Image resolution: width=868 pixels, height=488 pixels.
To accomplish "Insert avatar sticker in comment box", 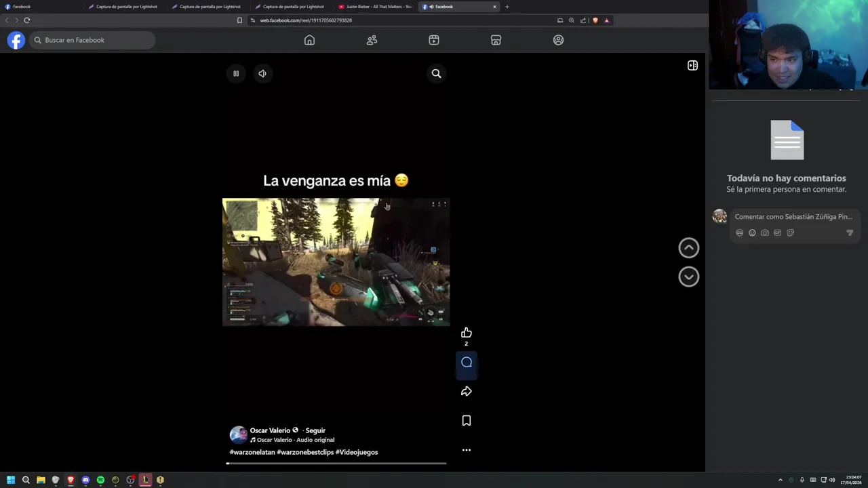I will tap(739, 233).
